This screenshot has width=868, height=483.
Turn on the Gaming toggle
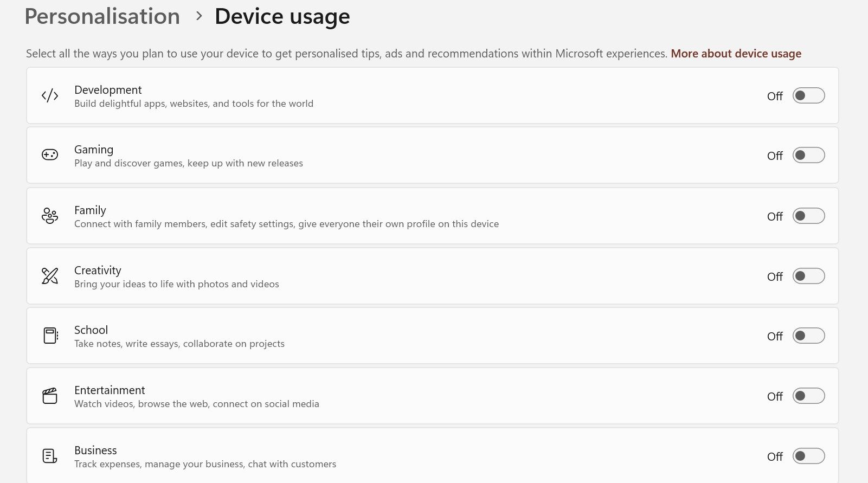(808, 156)
